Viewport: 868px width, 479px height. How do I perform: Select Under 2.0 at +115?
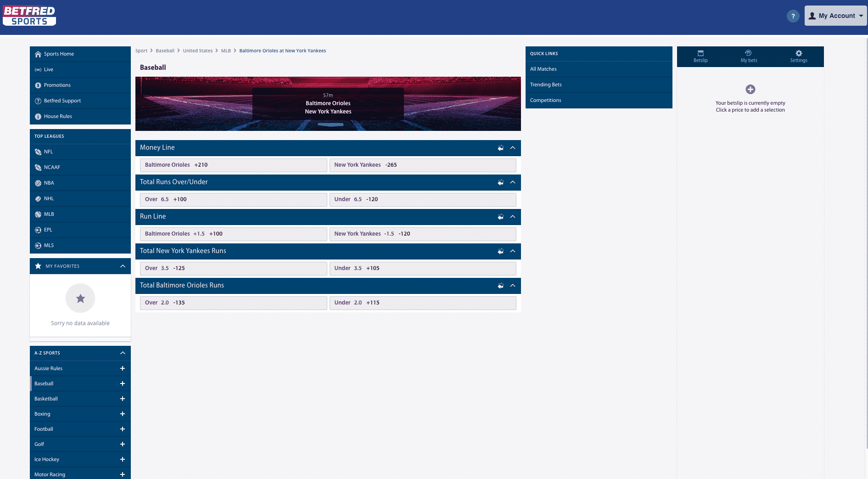[x=423, y=303]
